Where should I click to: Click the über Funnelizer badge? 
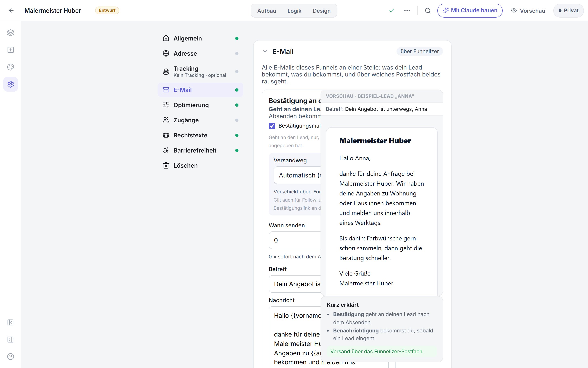(x=420, y=51)
